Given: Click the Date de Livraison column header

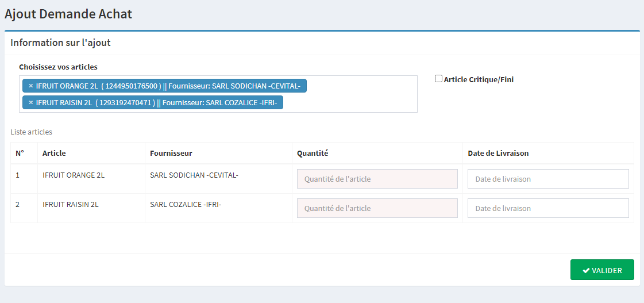Looking at the screenshot, I should pos(498,154).
